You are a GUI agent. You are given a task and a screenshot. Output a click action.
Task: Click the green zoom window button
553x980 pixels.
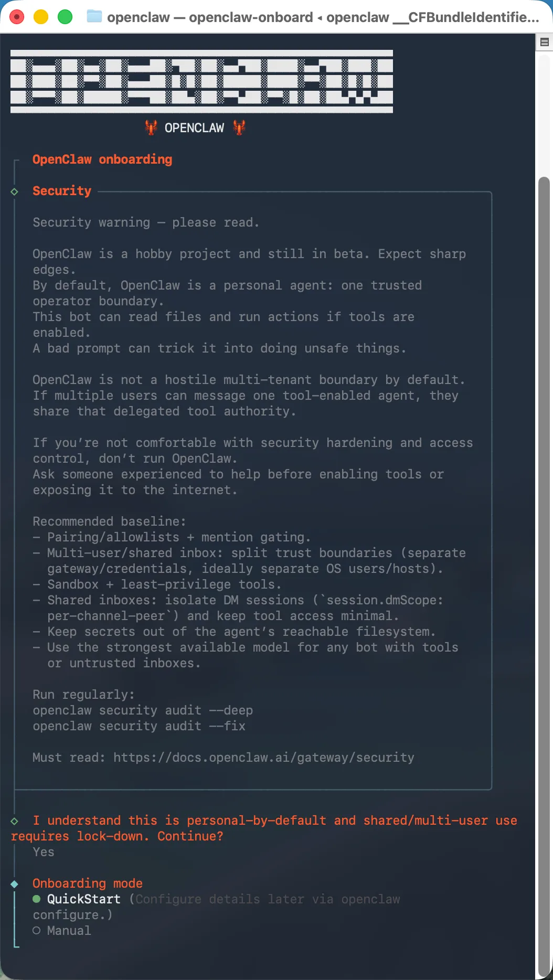coord(65,17)
